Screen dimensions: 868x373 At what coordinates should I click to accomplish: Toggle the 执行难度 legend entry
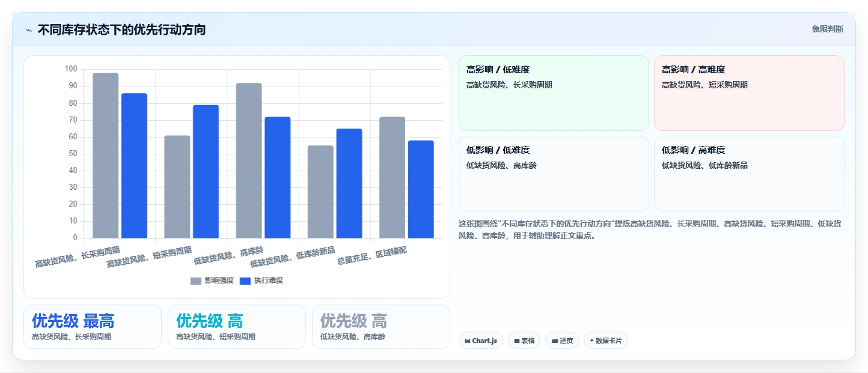pos(261,281)
